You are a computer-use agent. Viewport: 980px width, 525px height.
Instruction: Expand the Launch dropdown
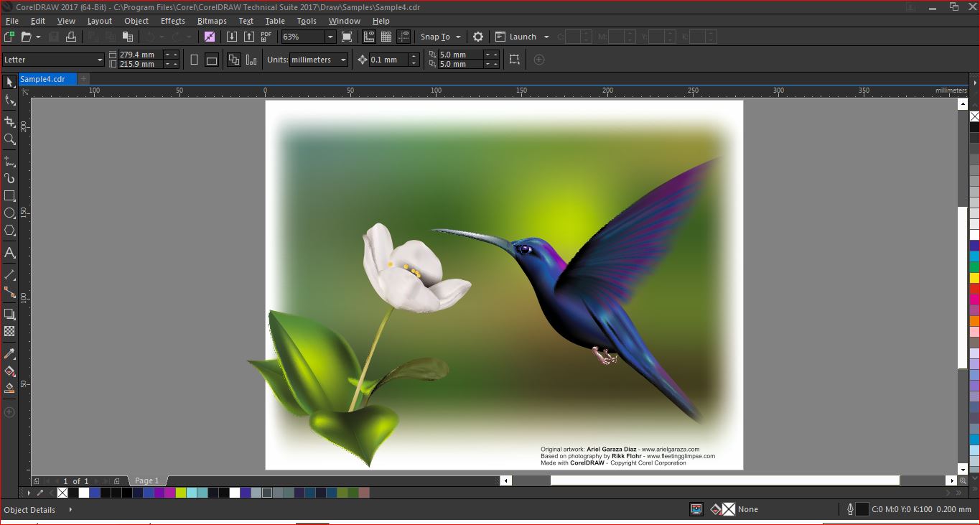(546, 37)
